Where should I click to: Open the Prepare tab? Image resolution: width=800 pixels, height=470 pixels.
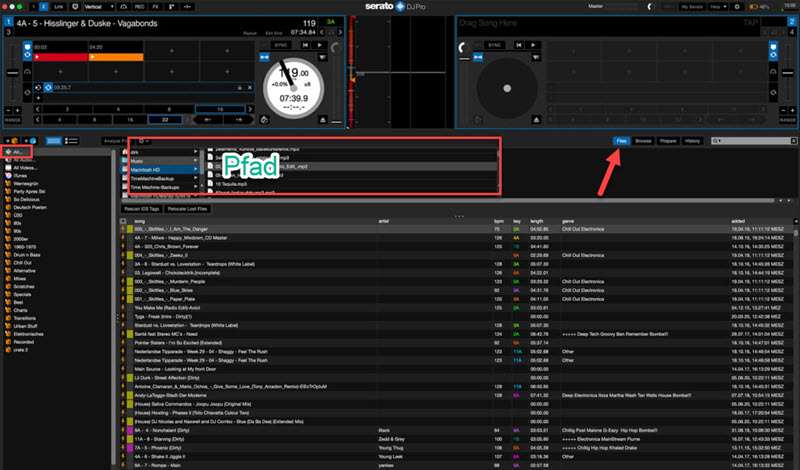pos(668,141)
